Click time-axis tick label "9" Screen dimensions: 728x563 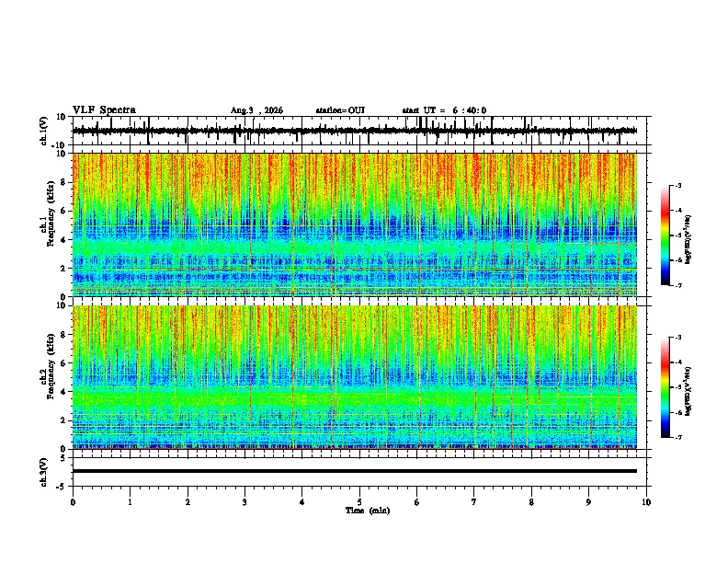588,502
